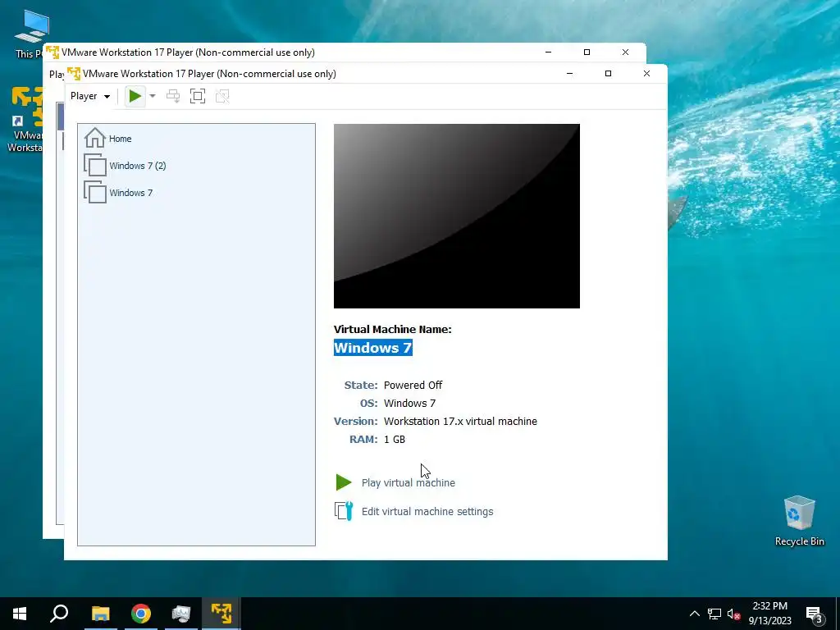This screenshot has height=630, width=840.
Task: Open Edit virtual machine settings
Action: coord(427,512)
